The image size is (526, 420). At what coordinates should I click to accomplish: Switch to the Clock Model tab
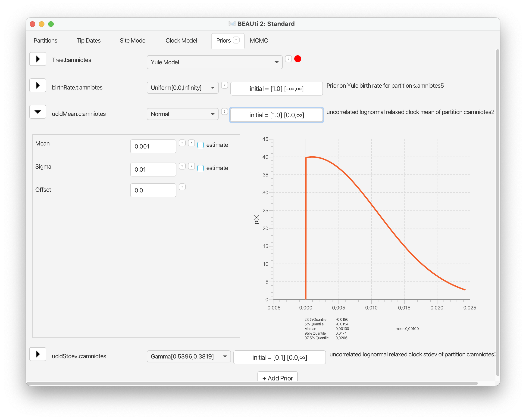181,40
